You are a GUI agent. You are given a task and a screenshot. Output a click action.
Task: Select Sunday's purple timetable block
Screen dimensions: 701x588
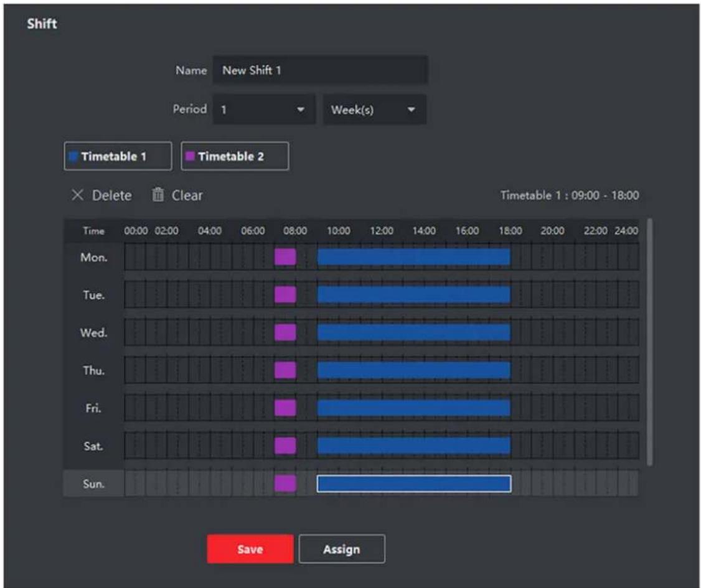(285, 483)
